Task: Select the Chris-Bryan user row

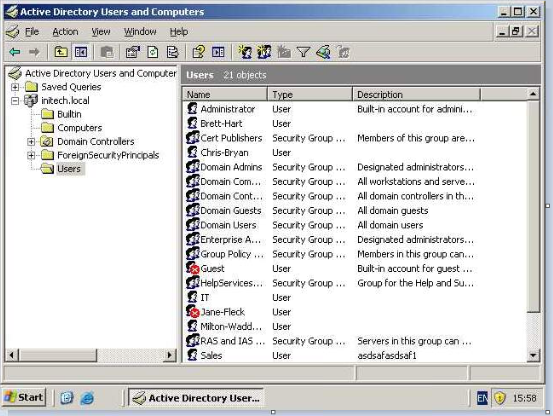Action: (x=355, y=152)
